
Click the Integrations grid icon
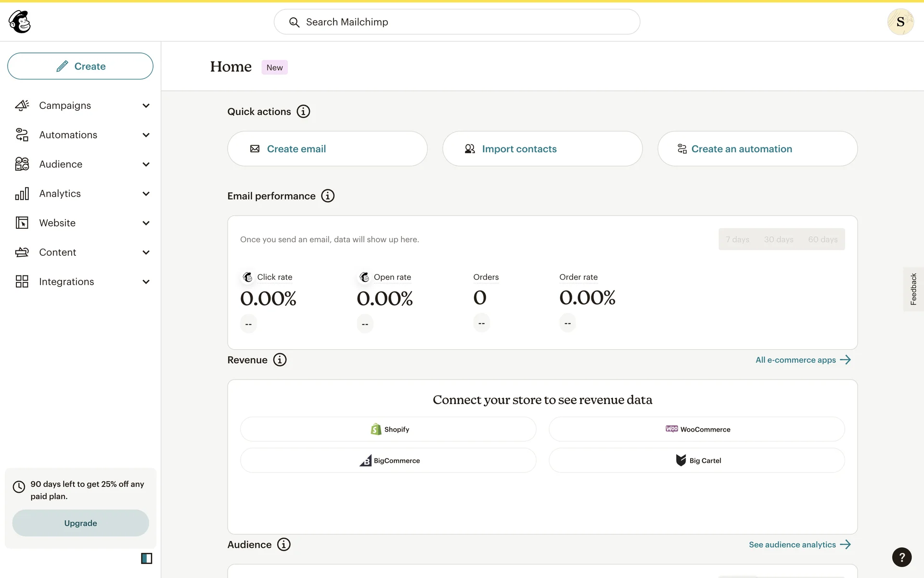(x=22, y=282)
